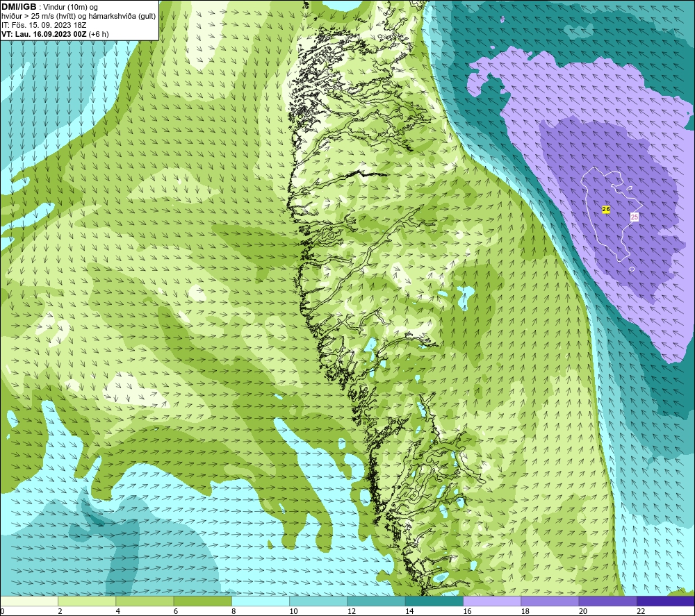Click the 18–20 legend swatch
The height and width of the screenshot is (616, 695).
[550, 601]
